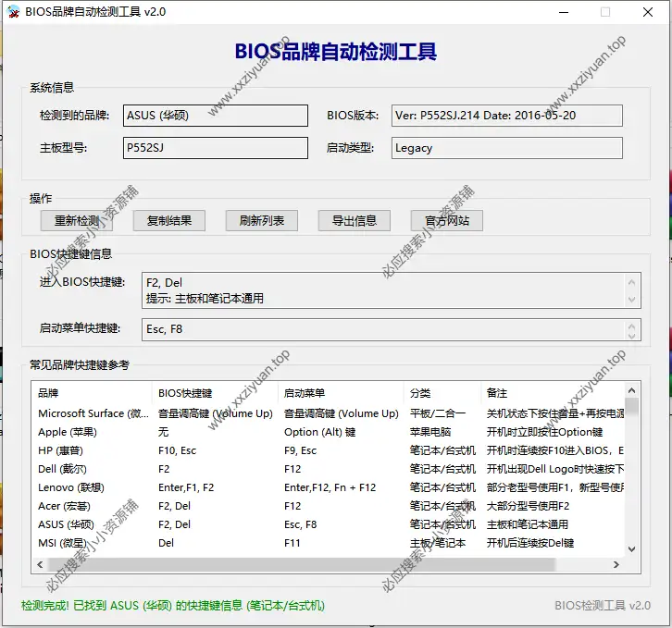Export info using 导出信息 button

tap(348, 221)
